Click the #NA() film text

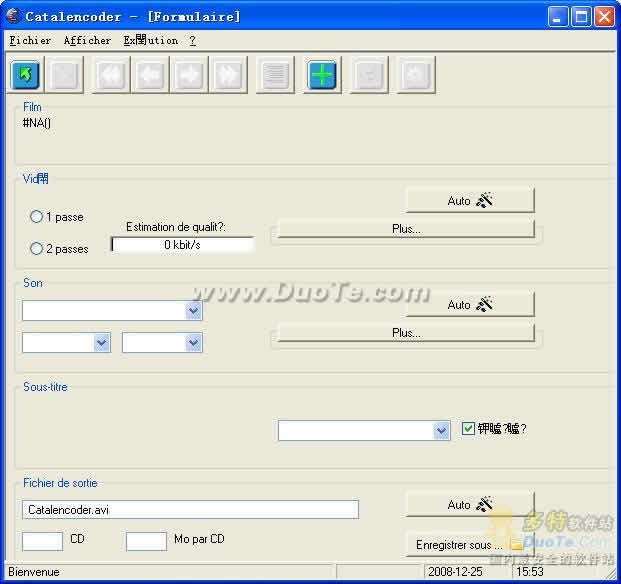click(x=37, y=123)
